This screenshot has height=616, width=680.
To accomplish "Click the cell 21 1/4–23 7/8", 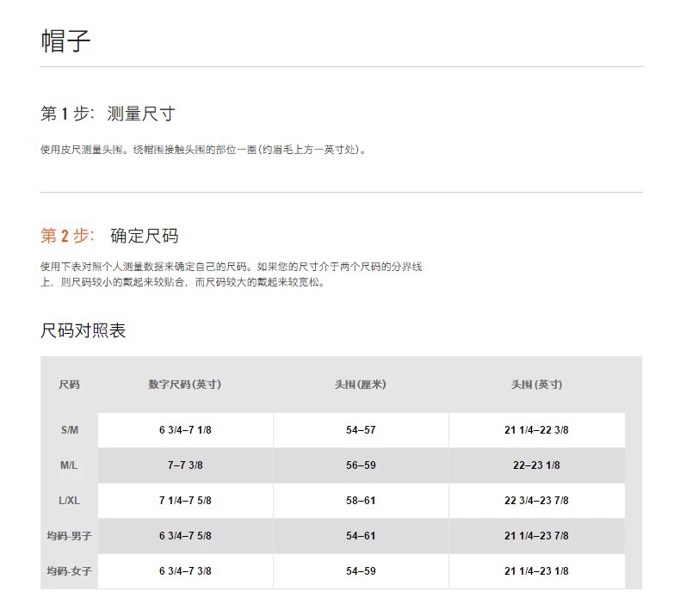I will click(536, 536).
